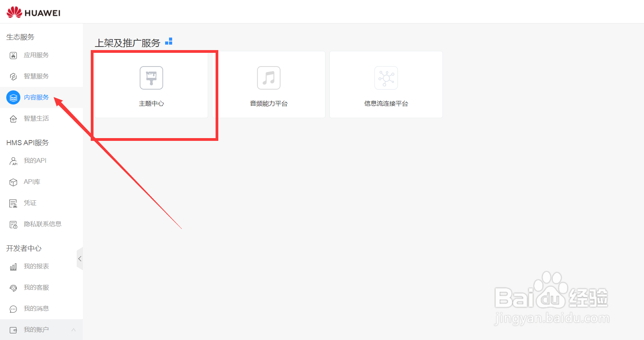Screen dimensions: 644x340
Task: Click the 生态服务 section heading
Action: tap(20, 37)
